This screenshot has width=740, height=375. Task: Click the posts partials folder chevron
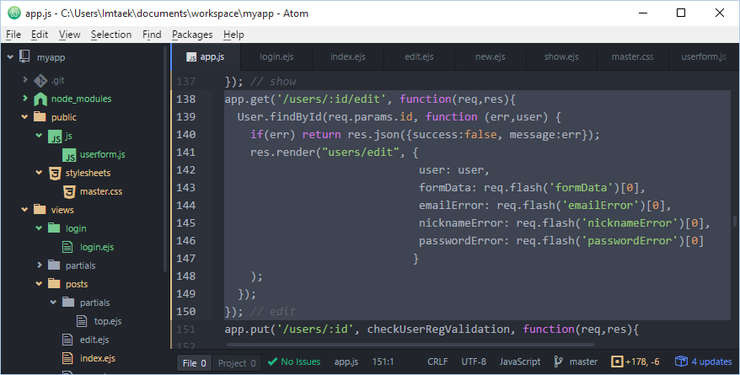53,302
